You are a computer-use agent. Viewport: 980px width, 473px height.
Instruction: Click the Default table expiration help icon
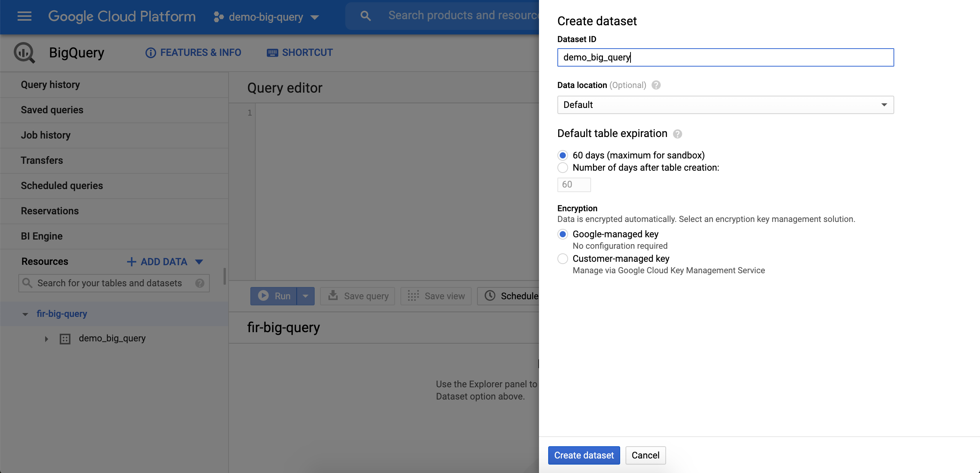pyautogui.click(x=677, y=134)
